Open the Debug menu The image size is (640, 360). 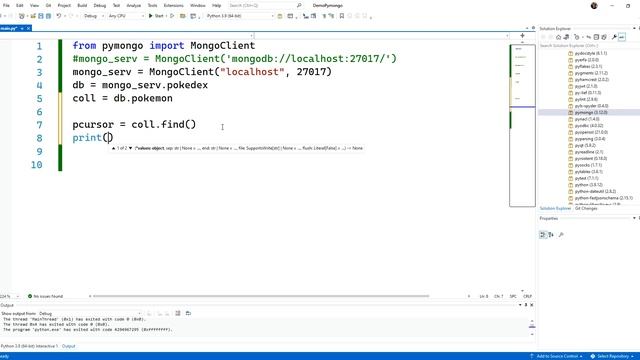point(100,6)
